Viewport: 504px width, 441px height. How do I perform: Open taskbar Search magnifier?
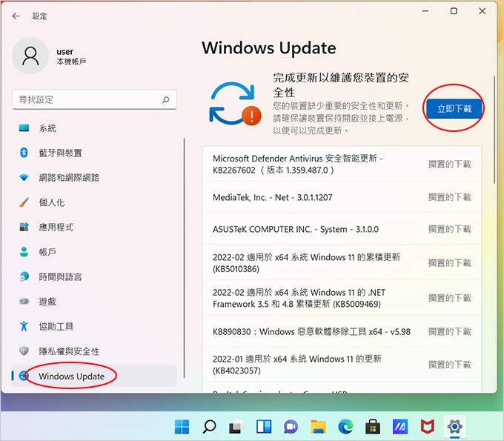point(209,426)
